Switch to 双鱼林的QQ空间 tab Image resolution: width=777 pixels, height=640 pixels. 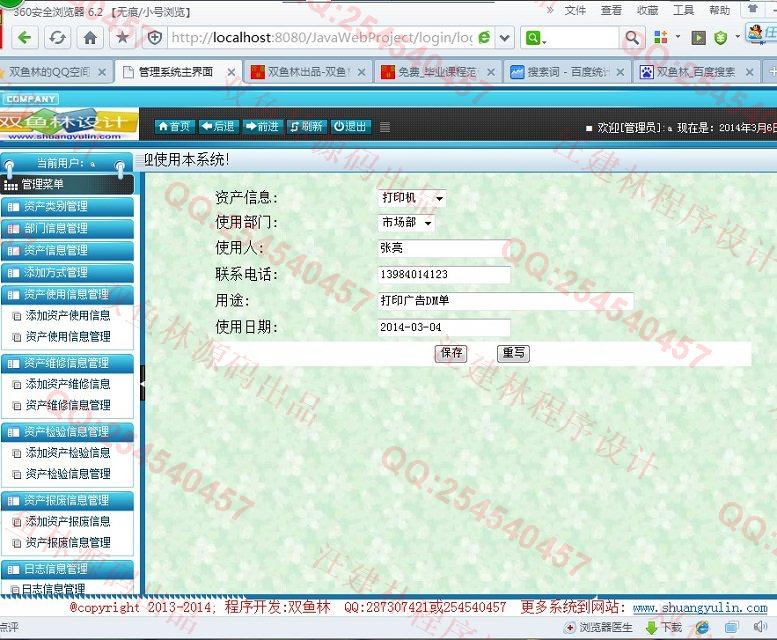[x=50, y=72]
